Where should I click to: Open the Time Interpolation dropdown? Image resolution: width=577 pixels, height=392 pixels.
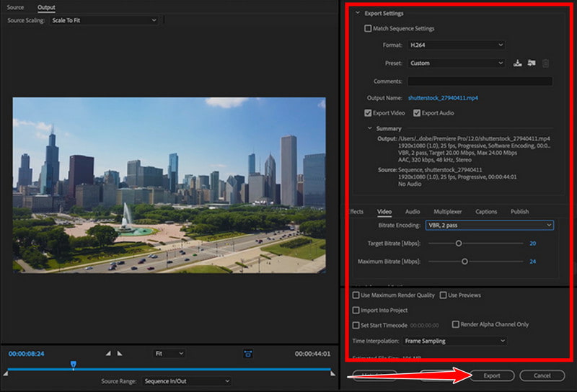coord(454,341)
